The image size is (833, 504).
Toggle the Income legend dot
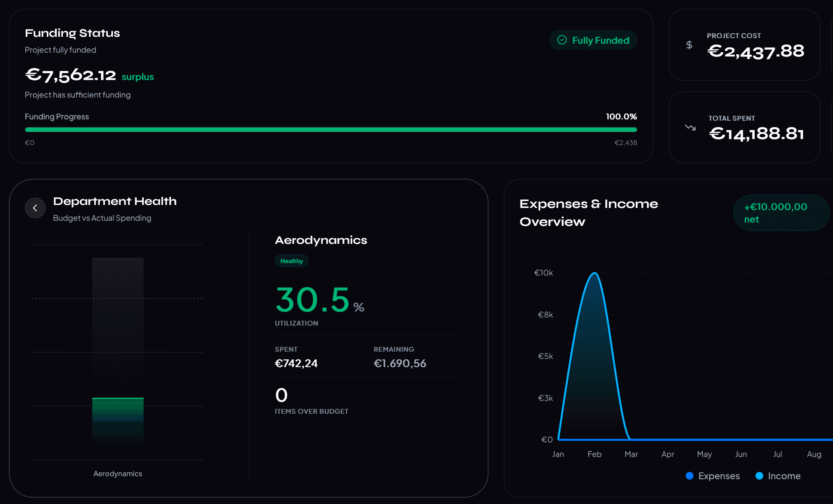click(759, 476)
